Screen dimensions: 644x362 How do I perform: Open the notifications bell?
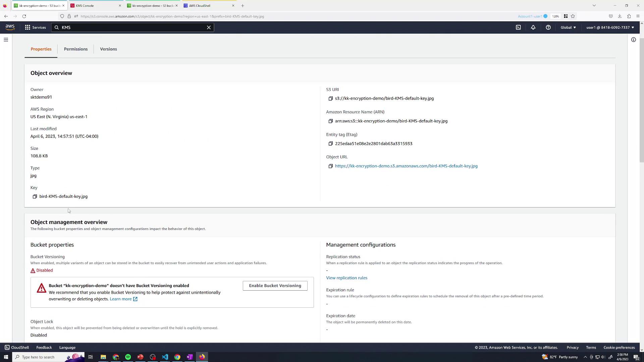pyautogui.click(x=533, y=27)
